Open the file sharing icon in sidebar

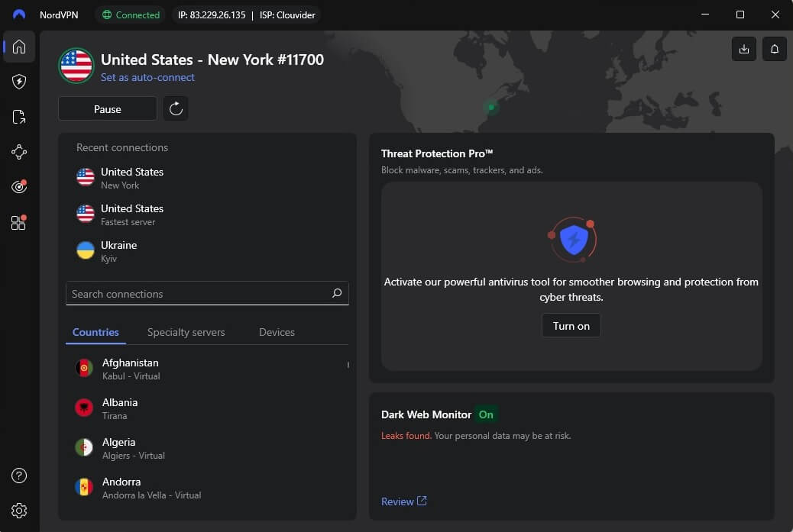[x=18, y=116]
